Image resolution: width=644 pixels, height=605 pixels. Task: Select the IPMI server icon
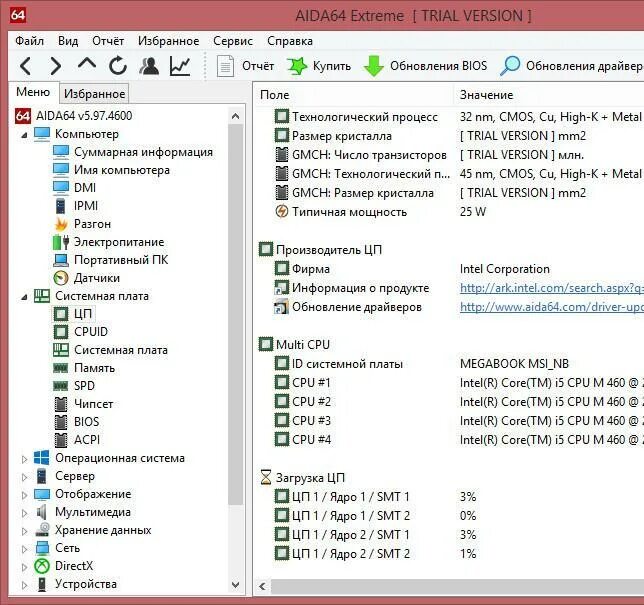(x=60, y=206)
